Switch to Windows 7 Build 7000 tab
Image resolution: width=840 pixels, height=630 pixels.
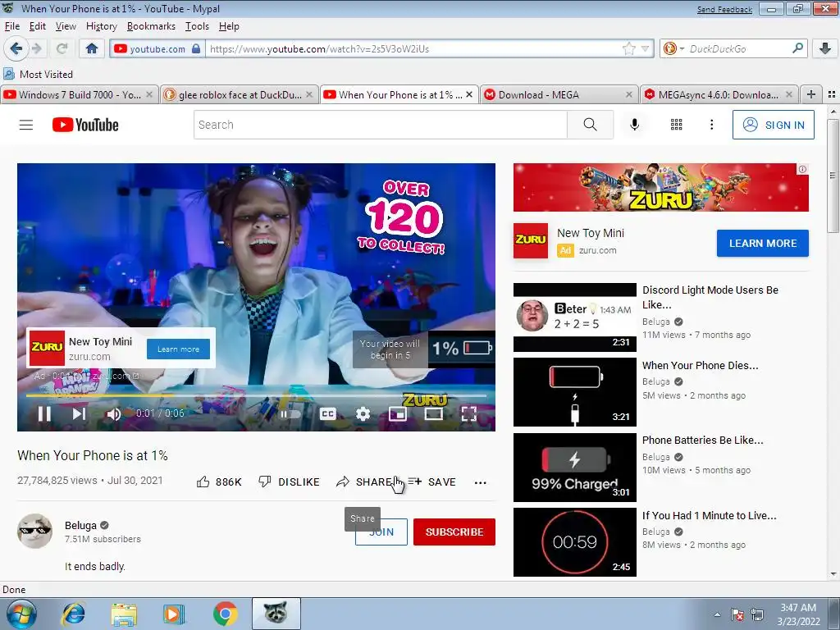click(80, 95)
